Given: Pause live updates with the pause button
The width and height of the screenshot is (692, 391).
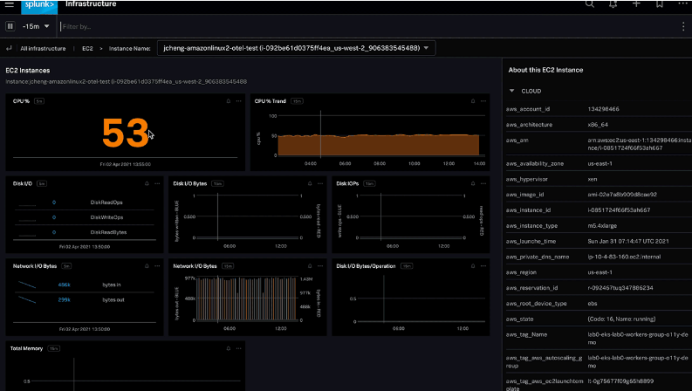Looking at the screenshot, I should 10,26.
